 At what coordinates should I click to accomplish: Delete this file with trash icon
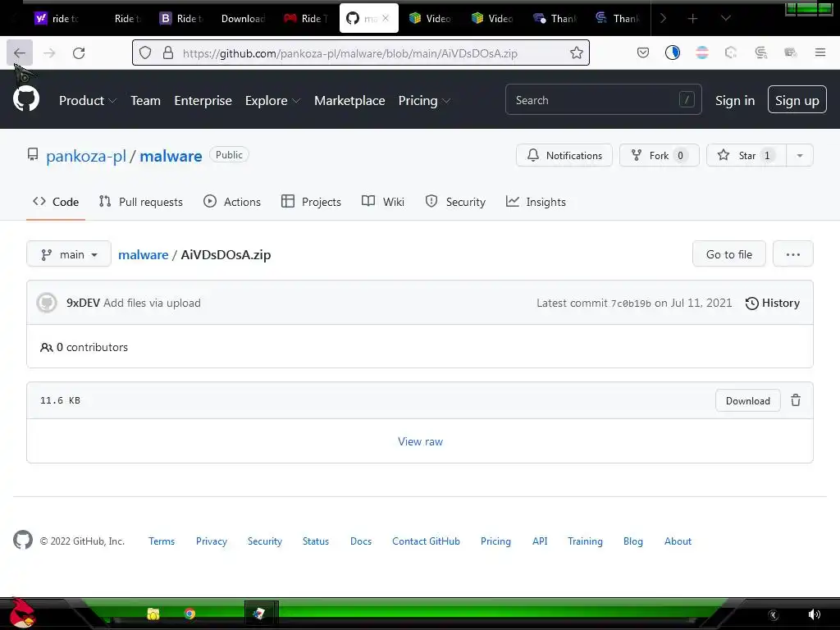pyautogui.click(x=796, y=400)
